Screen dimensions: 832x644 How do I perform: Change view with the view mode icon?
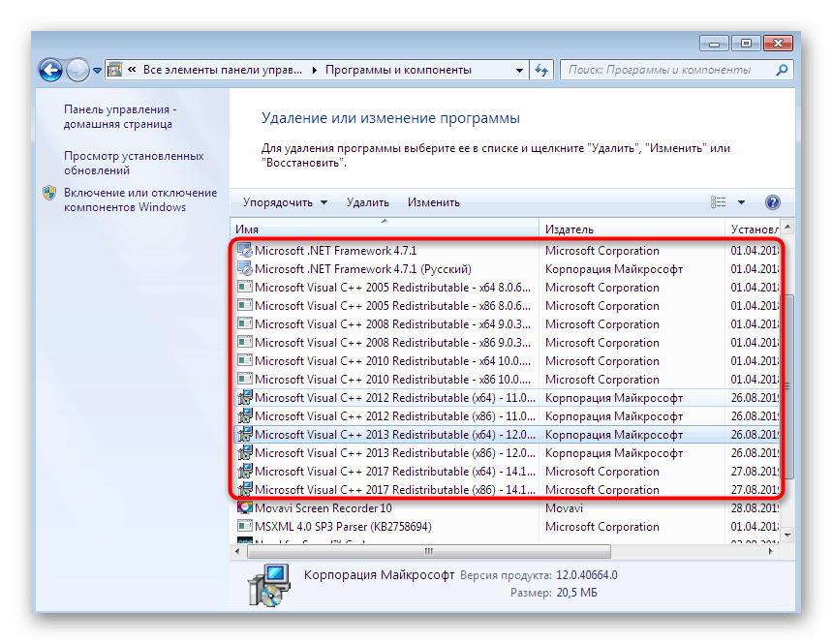pos(718,202)
